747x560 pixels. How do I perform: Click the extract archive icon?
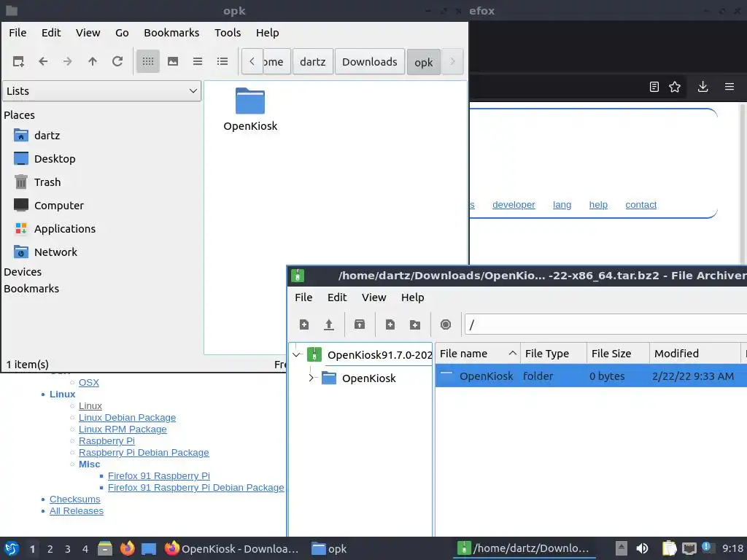360,324
